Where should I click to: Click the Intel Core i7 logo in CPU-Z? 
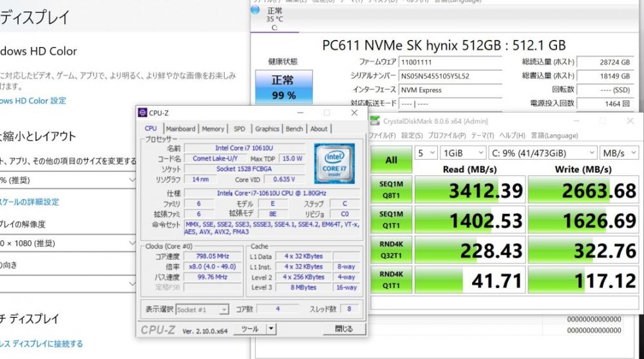point(334,164)
